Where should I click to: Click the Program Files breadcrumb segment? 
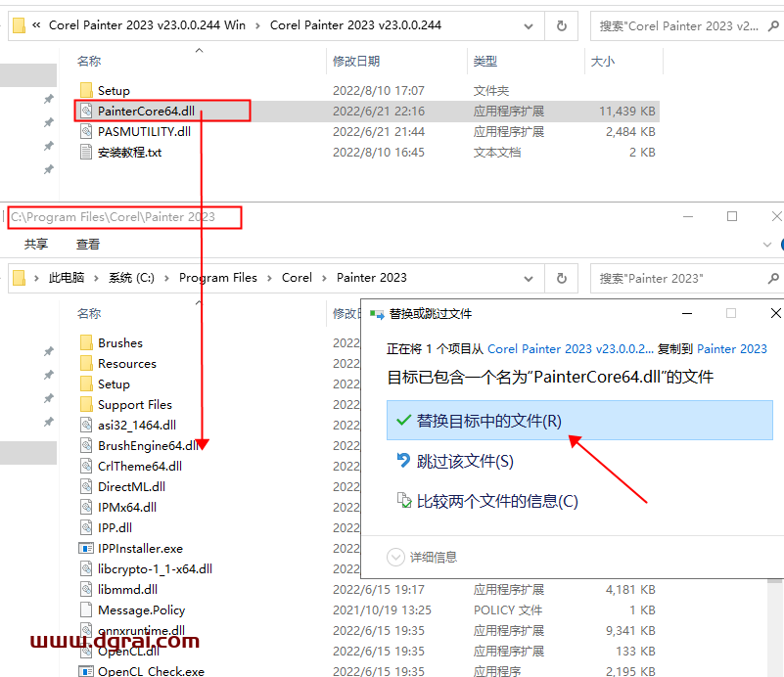point(218,277)
